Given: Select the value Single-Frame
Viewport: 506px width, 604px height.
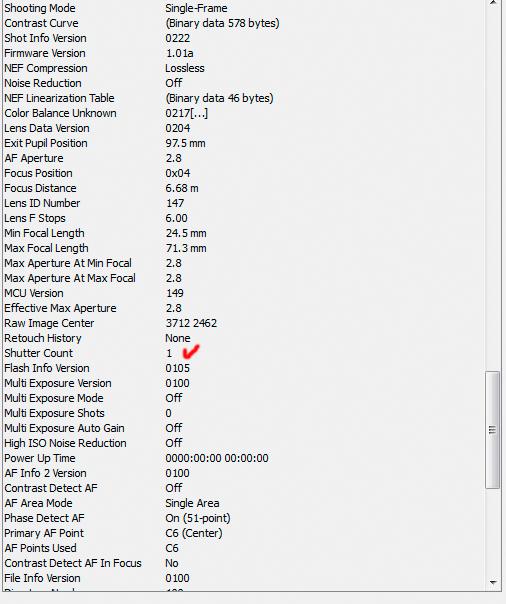Looking at the screenshot, I should pos(196,8).
